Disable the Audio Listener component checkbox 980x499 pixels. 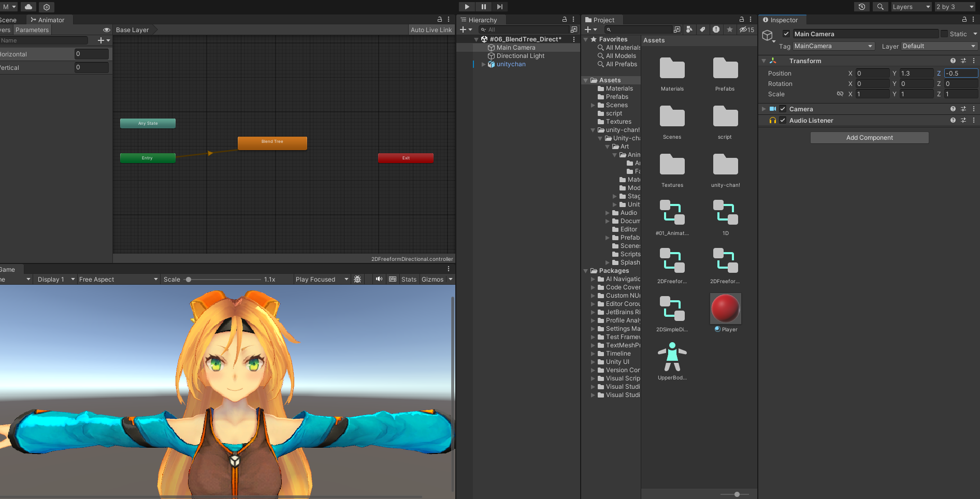point(783,120)
